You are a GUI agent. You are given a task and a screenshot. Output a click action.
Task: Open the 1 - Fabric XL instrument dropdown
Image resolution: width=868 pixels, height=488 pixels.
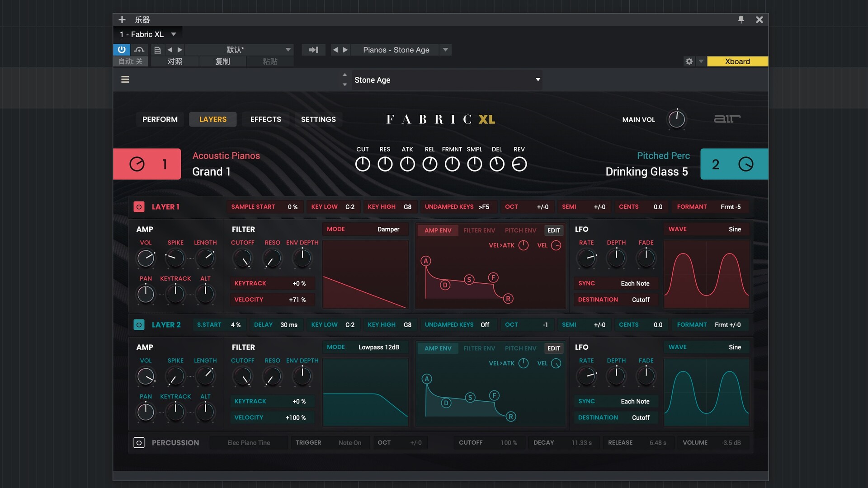point(174,34)
